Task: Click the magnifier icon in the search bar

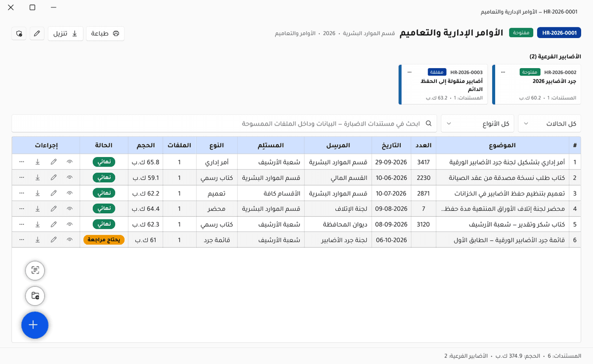Action: pos(429,123)
